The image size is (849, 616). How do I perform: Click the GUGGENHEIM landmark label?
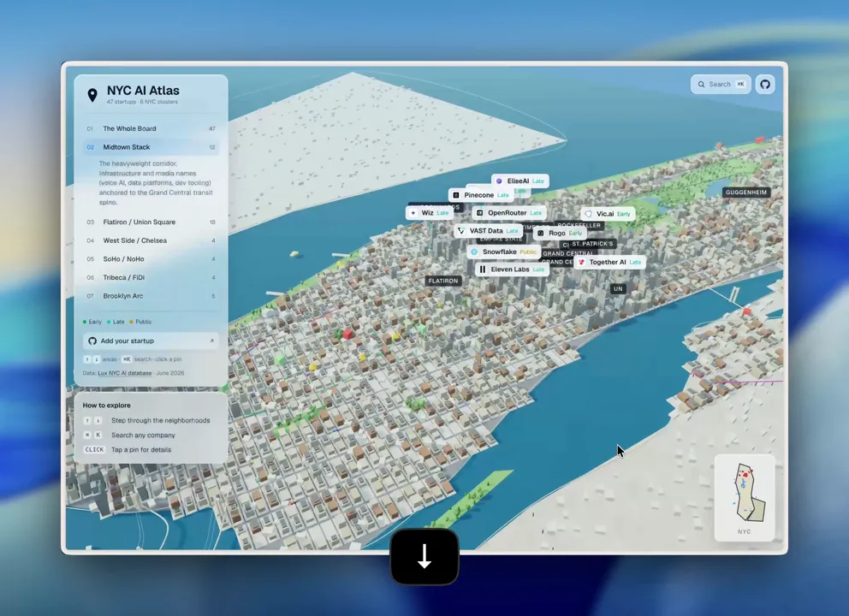(x=746, y=192)
